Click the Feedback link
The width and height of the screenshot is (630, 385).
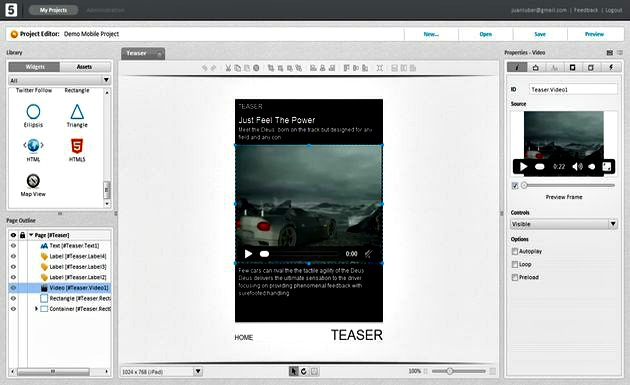point(586,10)
